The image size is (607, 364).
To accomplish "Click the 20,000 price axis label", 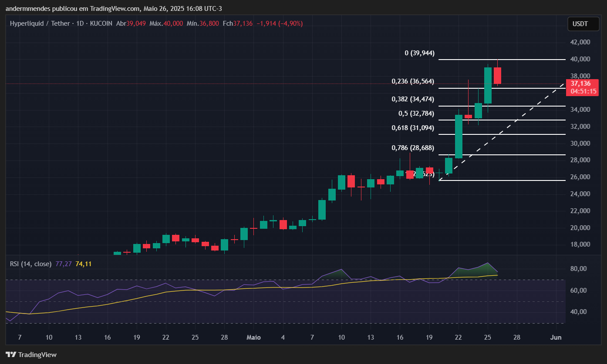I will [580, 228].
